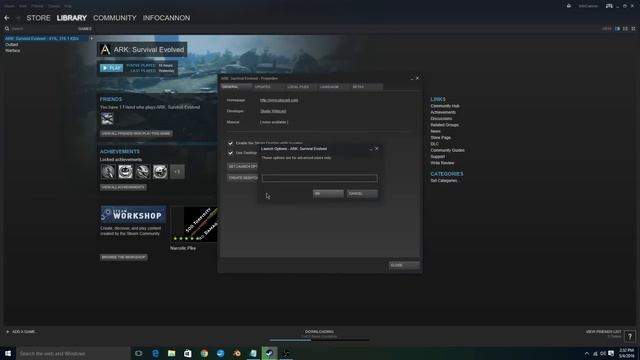Viewport: 640px width, 360px height.
Task: Open the STORE section
Action: point(38,18)
